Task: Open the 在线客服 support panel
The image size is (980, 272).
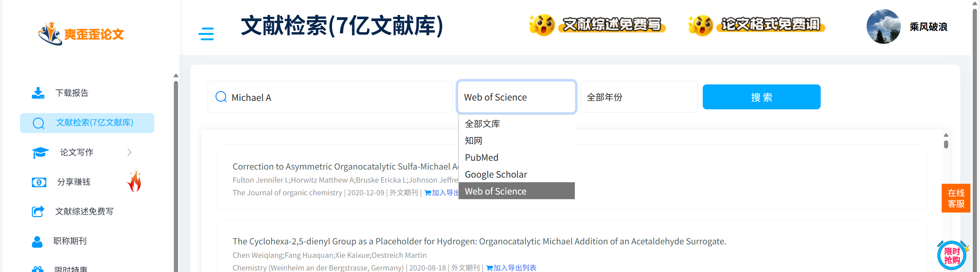Action: tap(955, 198)
